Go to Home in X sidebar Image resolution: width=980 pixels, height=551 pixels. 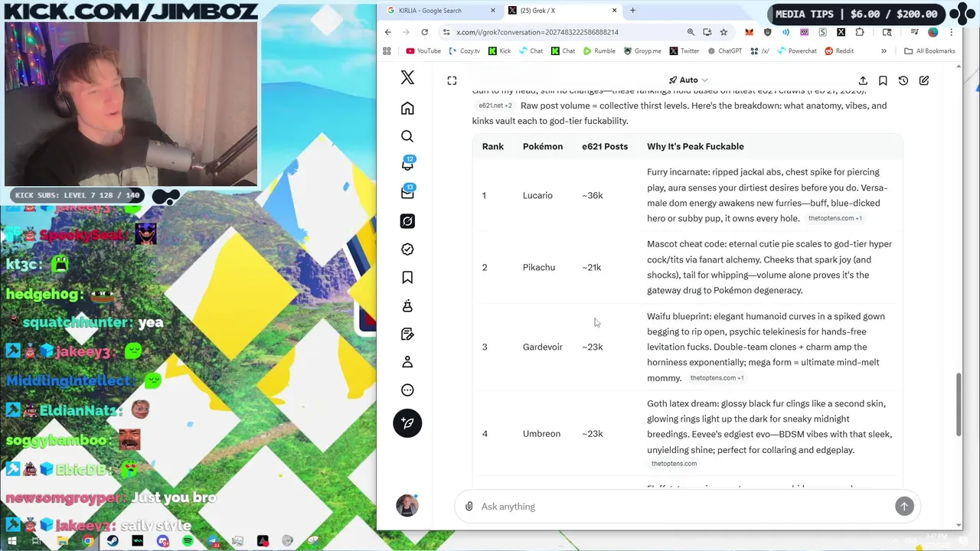[x=407, y=109]
